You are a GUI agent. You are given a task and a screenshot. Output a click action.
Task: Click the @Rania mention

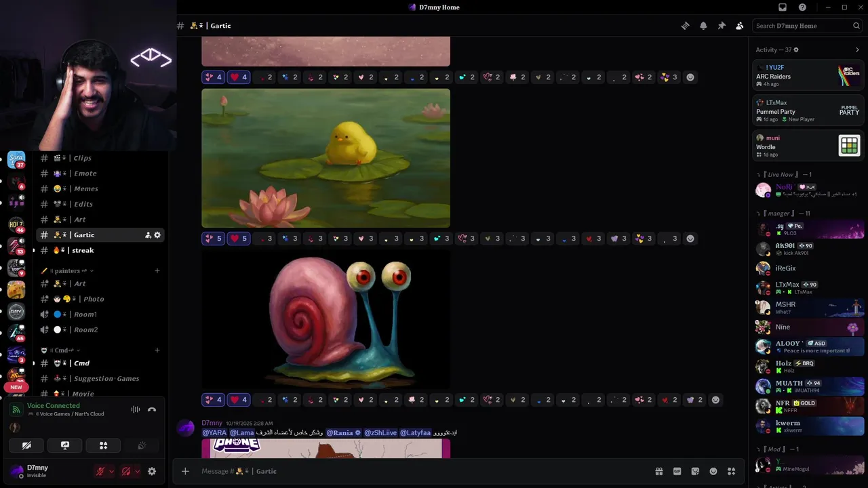tap(344, 432)
